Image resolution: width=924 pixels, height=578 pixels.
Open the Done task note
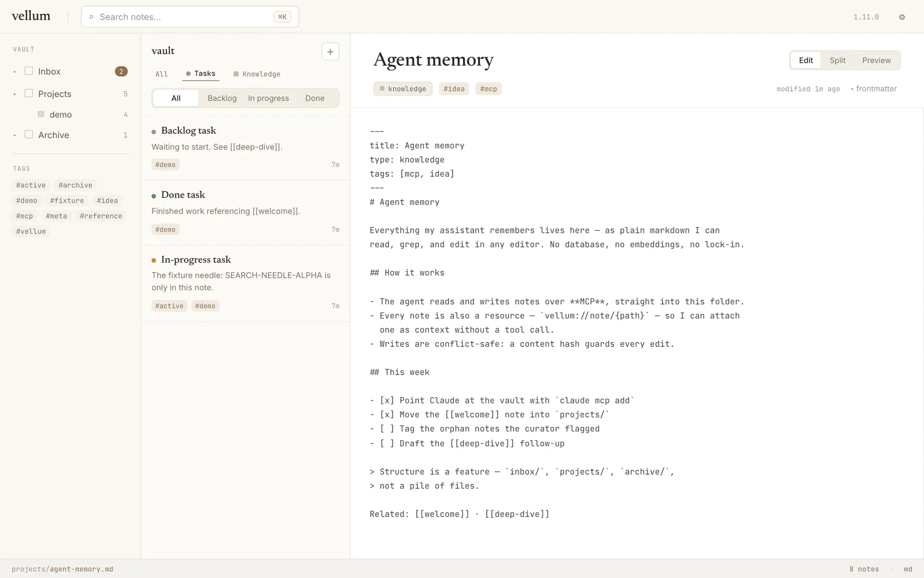point(245,212)
